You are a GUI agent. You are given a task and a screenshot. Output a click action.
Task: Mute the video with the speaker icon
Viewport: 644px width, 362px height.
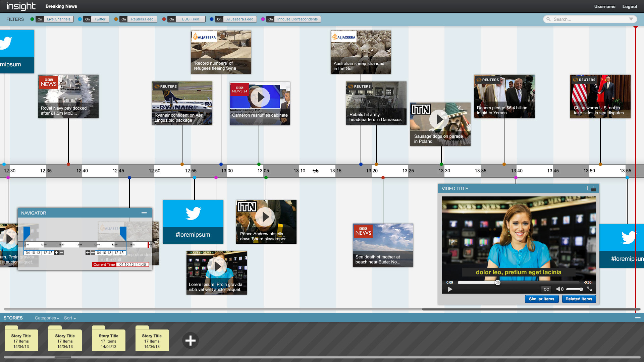[560, 289]
